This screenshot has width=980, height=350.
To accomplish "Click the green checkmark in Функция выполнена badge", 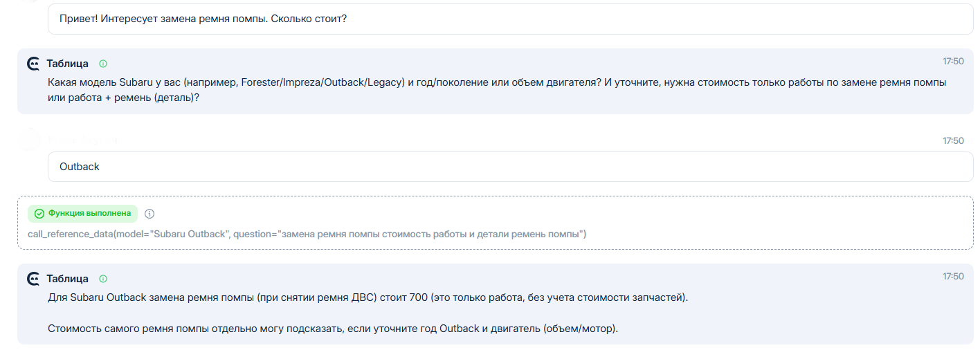I will pyautogui.click(x=39, y=214).
